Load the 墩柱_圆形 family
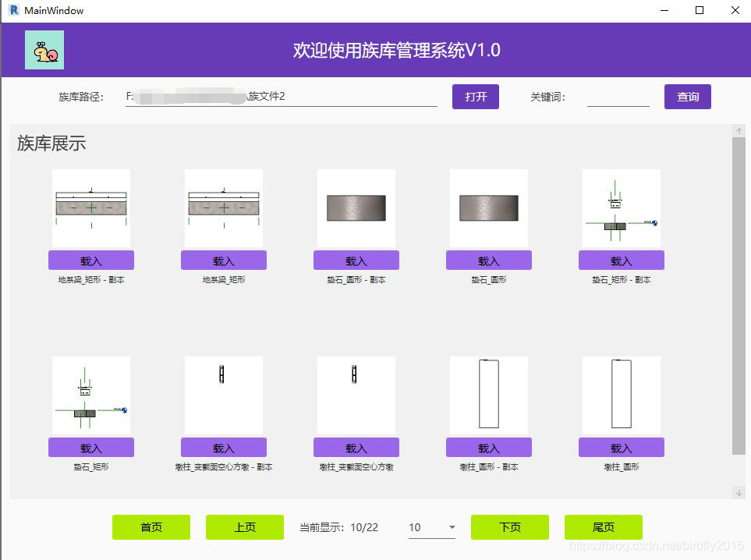Screen dimensions: 751x560 tap(621, 447)
